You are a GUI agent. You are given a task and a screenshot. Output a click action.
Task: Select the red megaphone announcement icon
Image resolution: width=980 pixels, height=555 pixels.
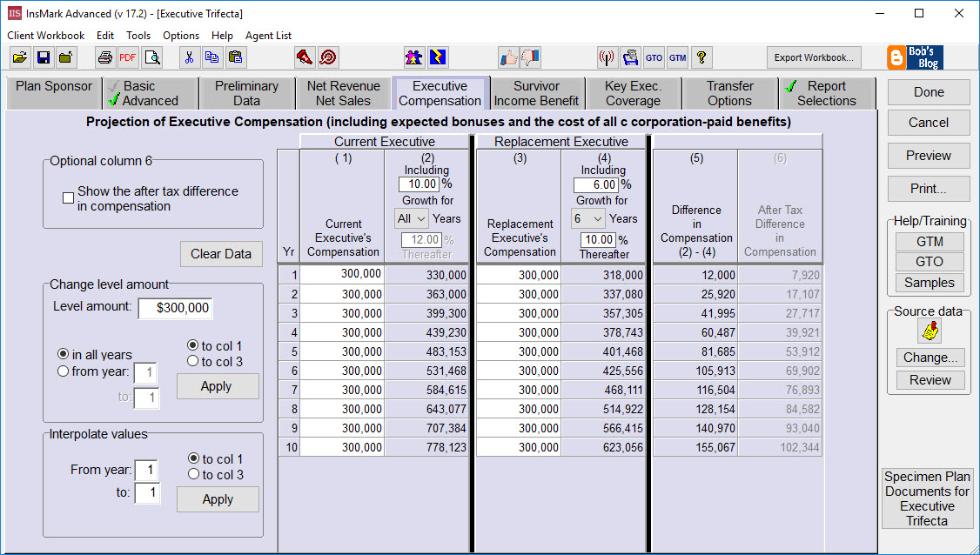[x=306, y=57]
